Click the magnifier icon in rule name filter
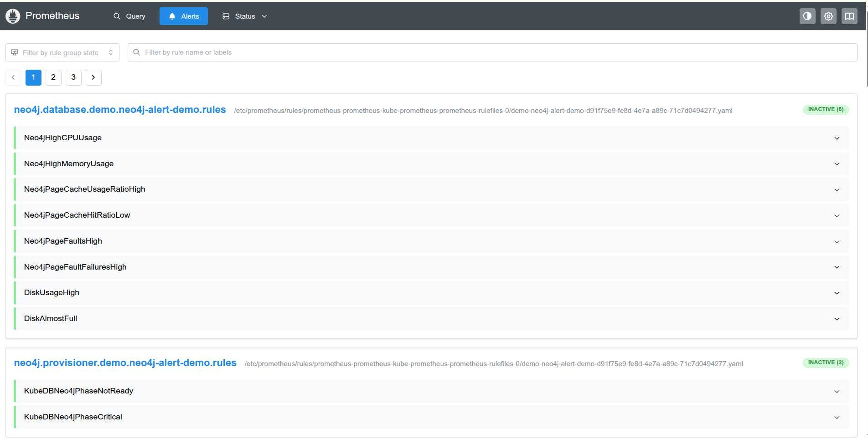Screen dimensions: 868x439 click(x=136, y=52)
